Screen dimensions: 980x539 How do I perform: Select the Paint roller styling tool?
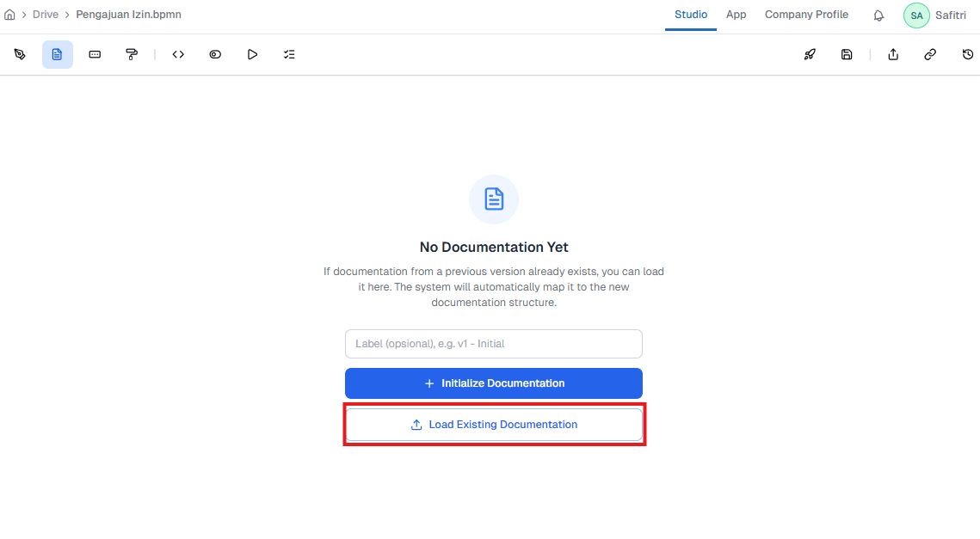(x=131, y=54)
